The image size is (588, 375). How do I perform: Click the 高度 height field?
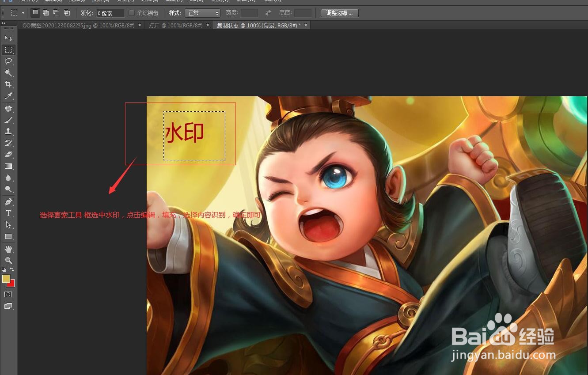tap(303, 13)
